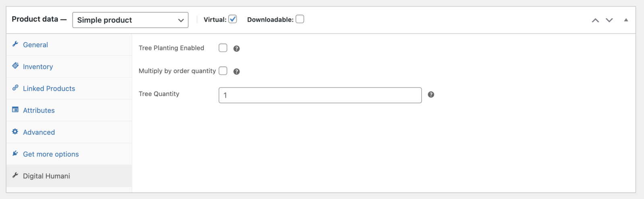Check Multiply by order quantity
This screenshot has height=199, width=644.
tap(223, 71)
